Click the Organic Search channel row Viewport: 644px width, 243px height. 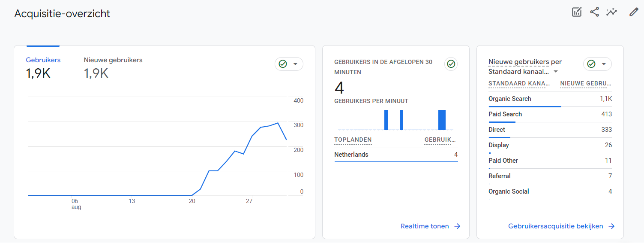[509, 99]
